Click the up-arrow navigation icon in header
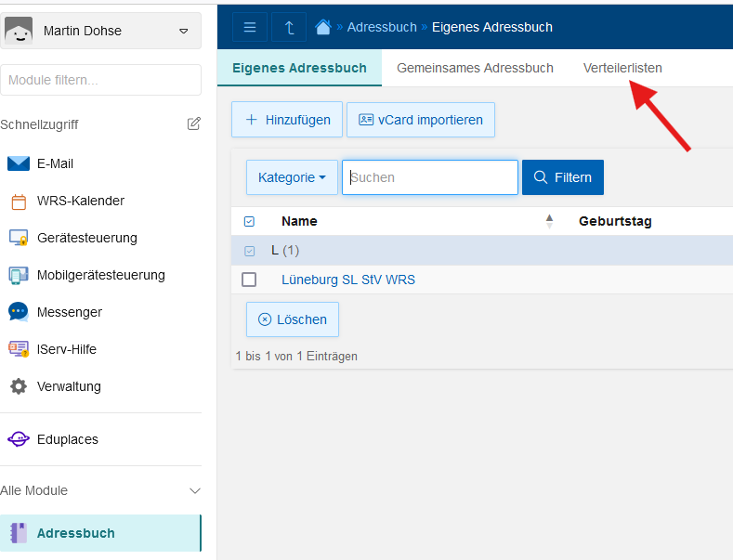This screenshot has height=560, width=733. [x=289, y=27]
